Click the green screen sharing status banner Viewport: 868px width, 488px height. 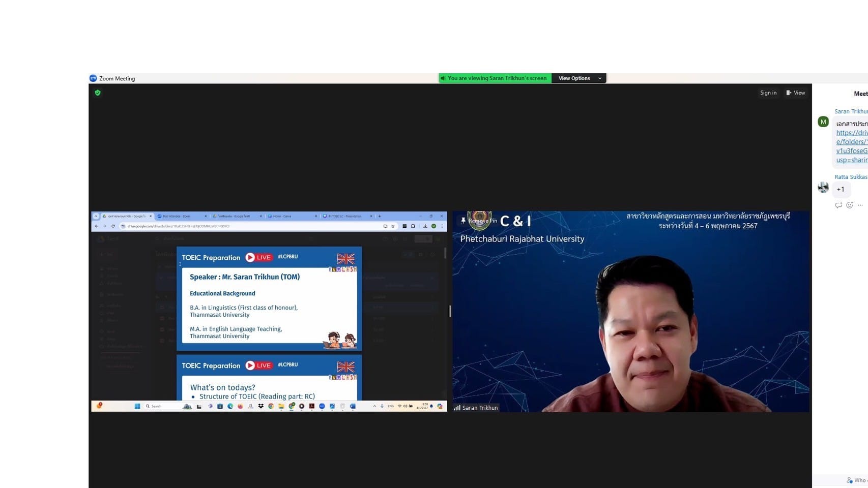pyautogui.click(x=495, y=78)
